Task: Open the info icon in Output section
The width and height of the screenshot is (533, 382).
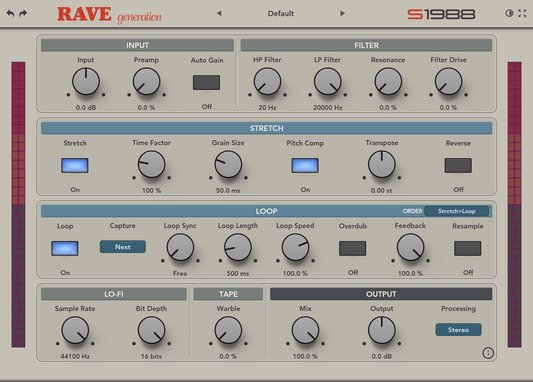Action: [488, 353]
